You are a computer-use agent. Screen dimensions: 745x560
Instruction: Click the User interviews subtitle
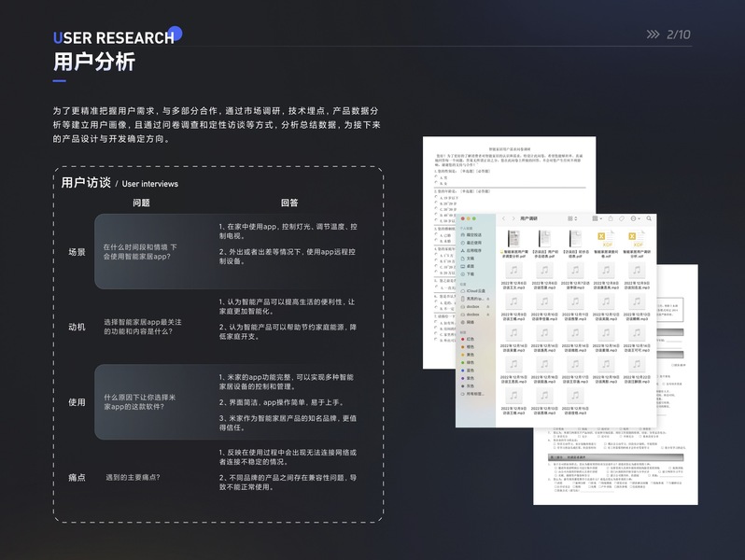pyautogui.click(x=150, y=184)
